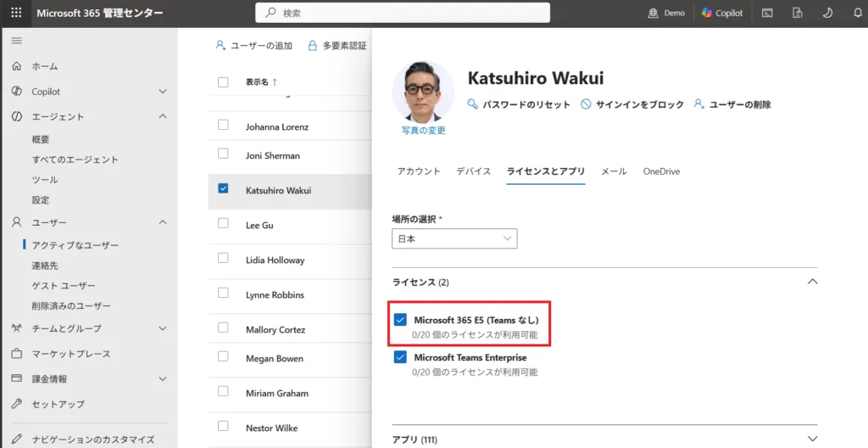
Task: Check the Megan Bowen row checkbox
Action: [223, 357]
